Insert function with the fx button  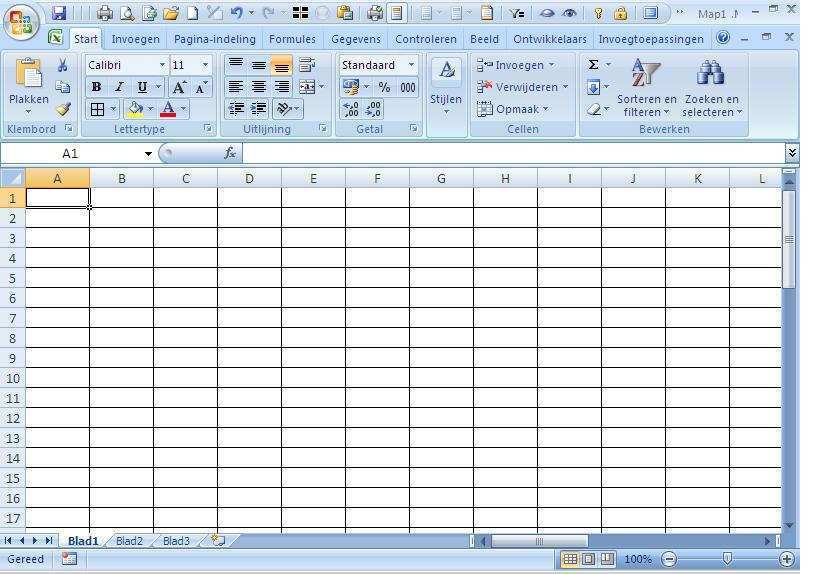[x=230, y=153]
